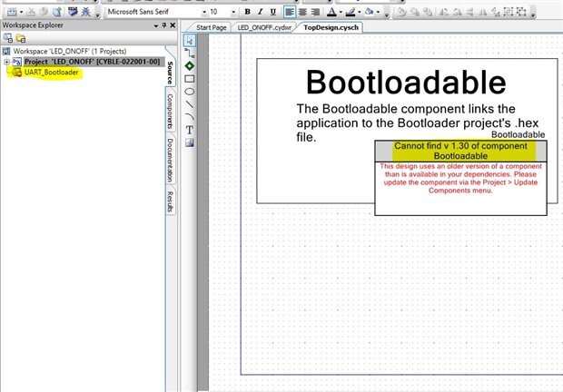Toggle bold text formatting
This screenshot has height=392, width=563.
[247, 12]
